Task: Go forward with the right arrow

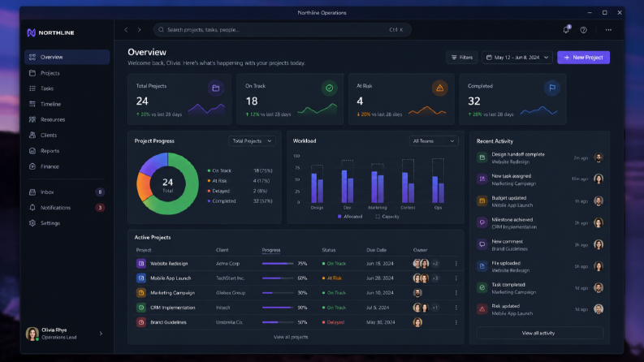Action: click(139, 30)
